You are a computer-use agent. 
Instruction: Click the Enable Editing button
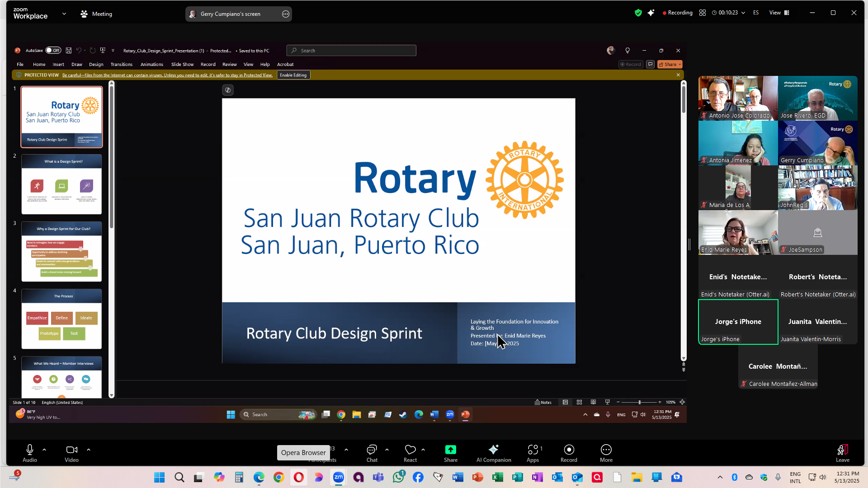(x=293, y=75)
